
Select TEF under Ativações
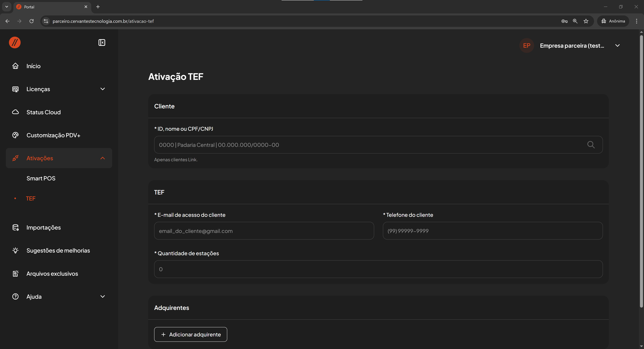pyautogui.click(x=31, y=198)
